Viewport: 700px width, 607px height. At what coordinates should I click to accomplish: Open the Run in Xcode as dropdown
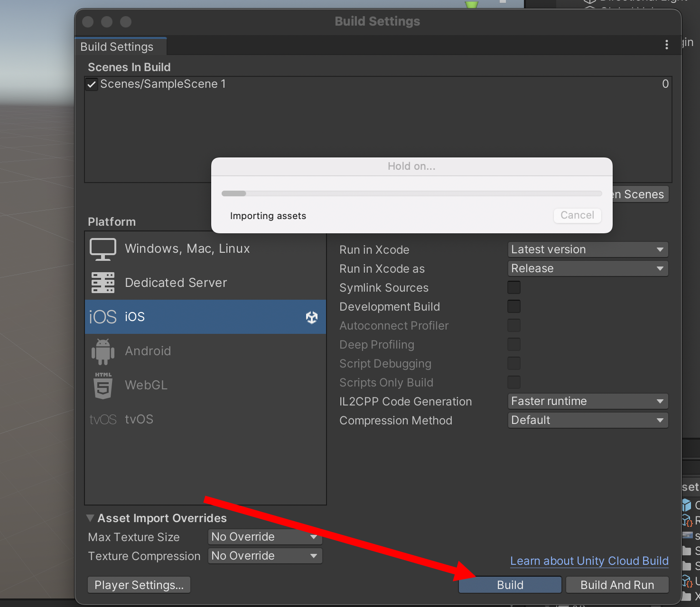point(588,268)
